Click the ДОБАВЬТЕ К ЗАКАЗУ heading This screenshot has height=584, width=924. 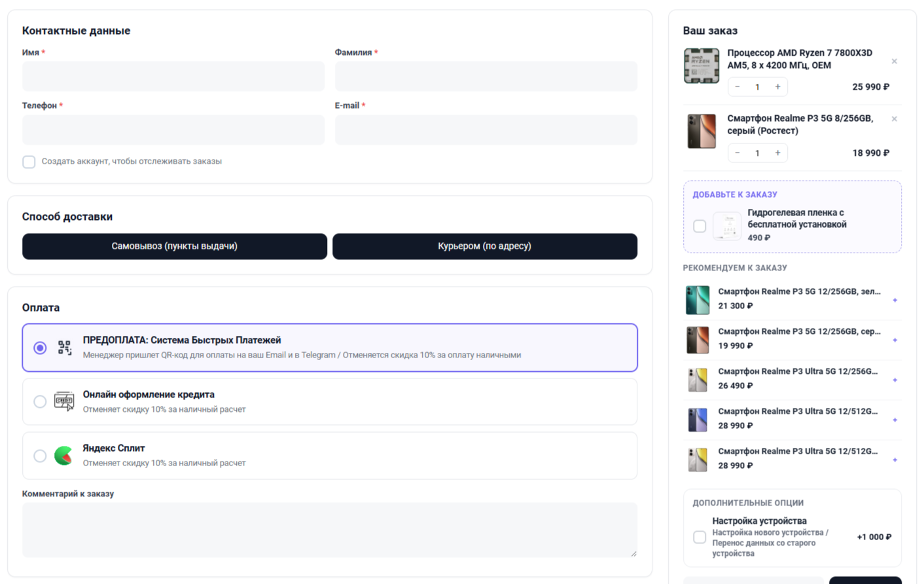click(x=735, y=194)
